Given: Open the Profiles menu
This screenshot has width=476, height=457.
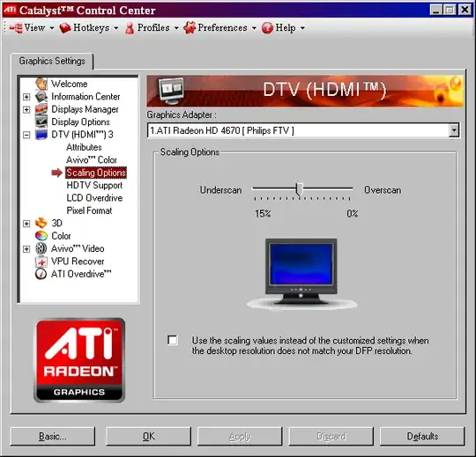Looking at the screenshot, I should 153,27.
